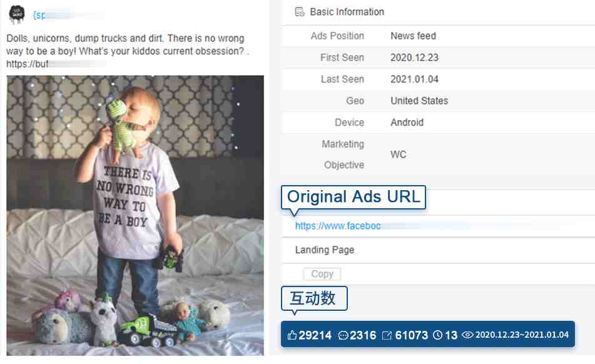Click the Original Ads URL callout label
595x364 pixels.
tap(353, 197)
